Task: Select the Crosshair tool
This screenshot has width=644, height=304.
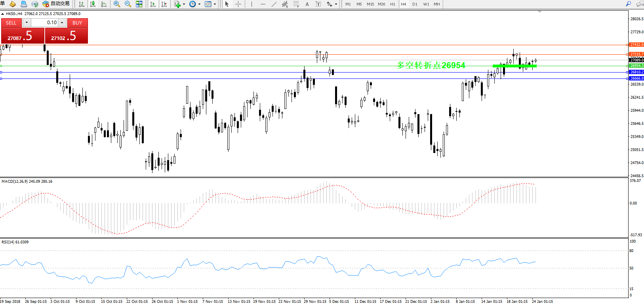Action: pyautogui.click(x=238, y=4)
